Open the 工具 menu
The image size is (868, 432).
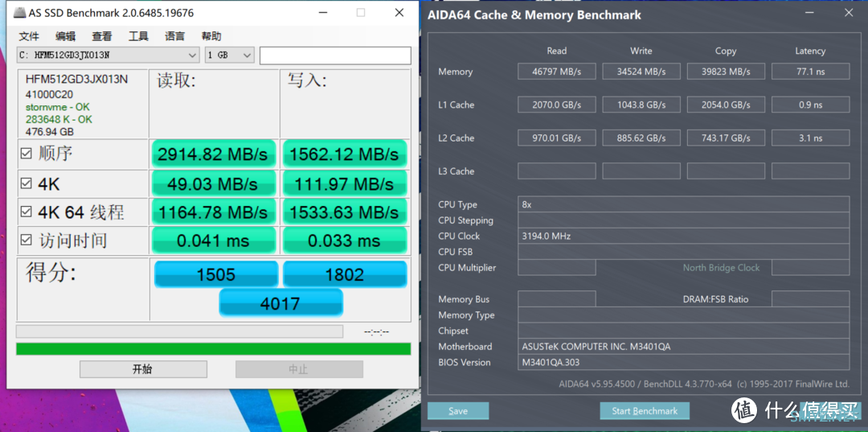pos(138,36)
